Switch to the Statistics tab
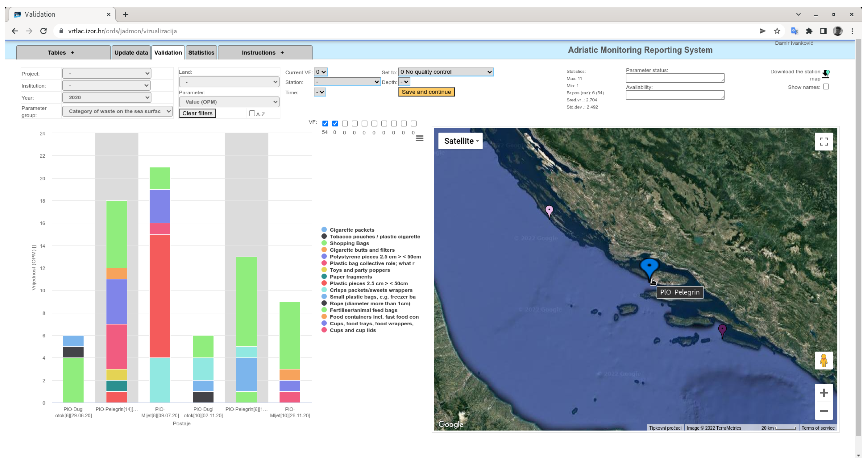Viewport: 868px width, 464px height. coord(201,53)
